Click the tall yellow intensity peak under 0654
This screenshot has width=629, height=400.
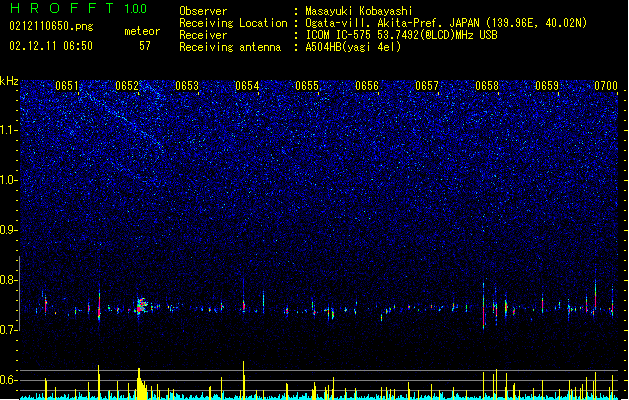tap(243, 379)
